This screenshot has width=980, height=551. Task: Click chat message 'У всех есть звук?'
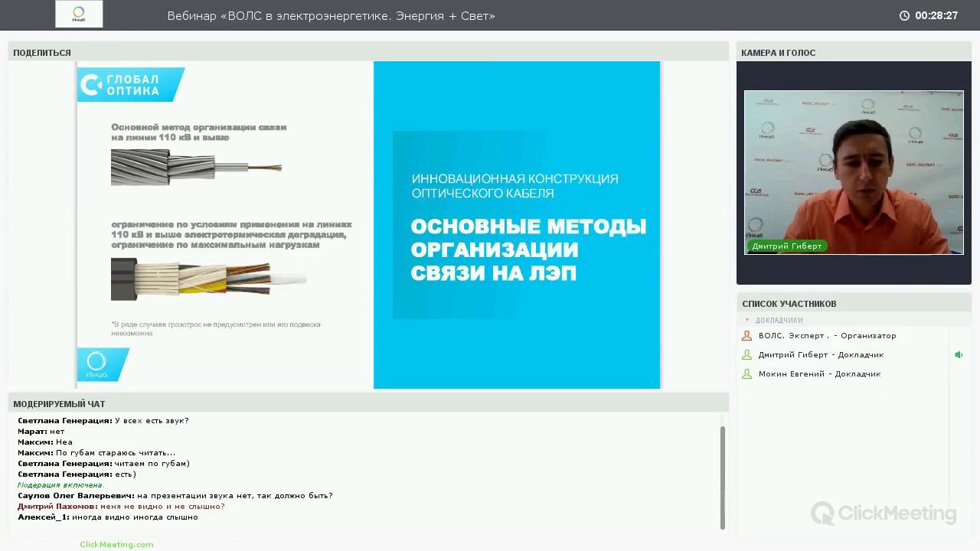152,420
